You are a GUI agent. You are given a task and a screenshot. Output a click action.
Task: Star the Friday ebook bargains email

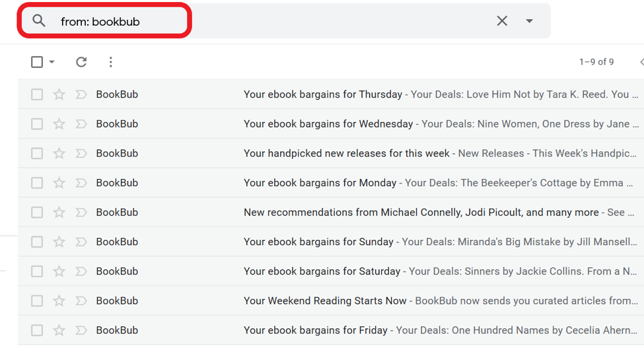[59, 330]
